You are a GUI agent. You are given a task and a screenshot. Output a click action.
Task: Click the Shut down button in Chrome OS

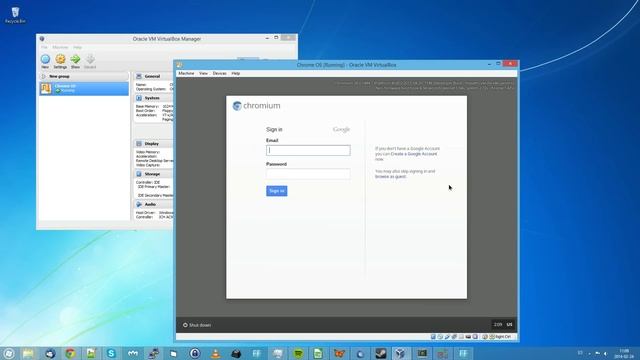[197, 325]
